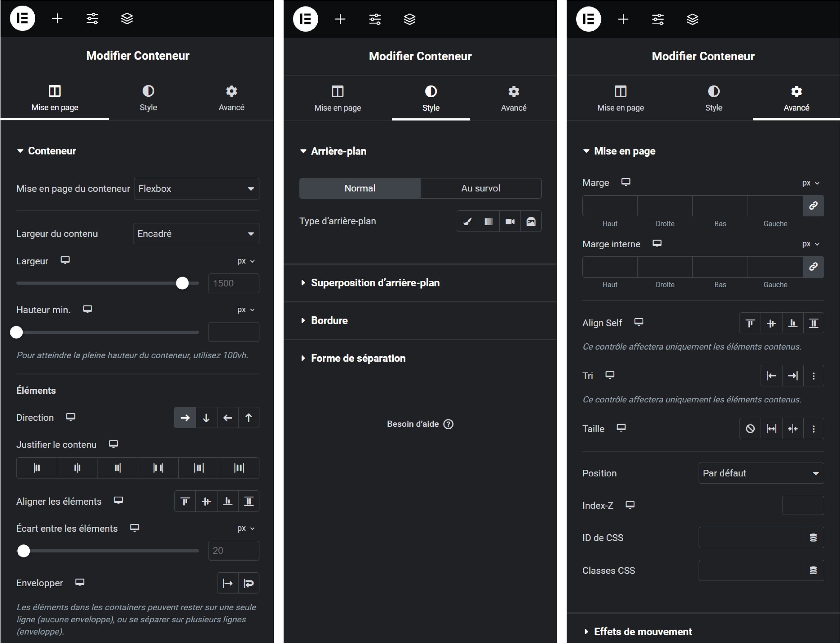Align elements to center in Aligner les éléments
Image resolution: width=840 pixels, height=643 pixels.
(x=206, y=501)
